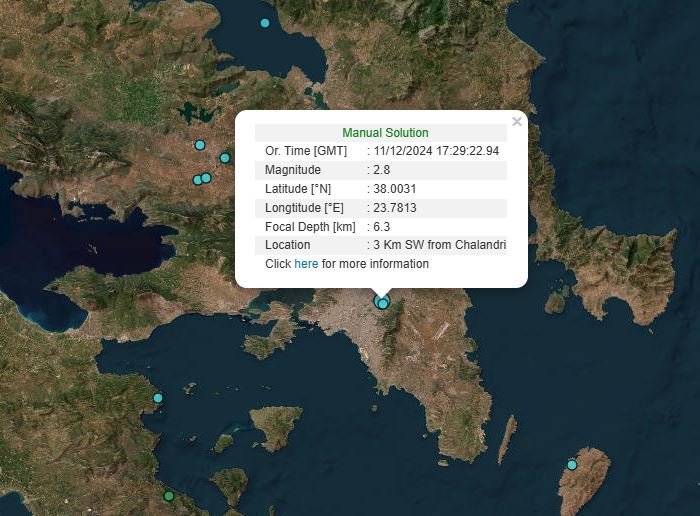Select the marker on the lower-right island
Viewport: 700px width, 516px height.
572,465
